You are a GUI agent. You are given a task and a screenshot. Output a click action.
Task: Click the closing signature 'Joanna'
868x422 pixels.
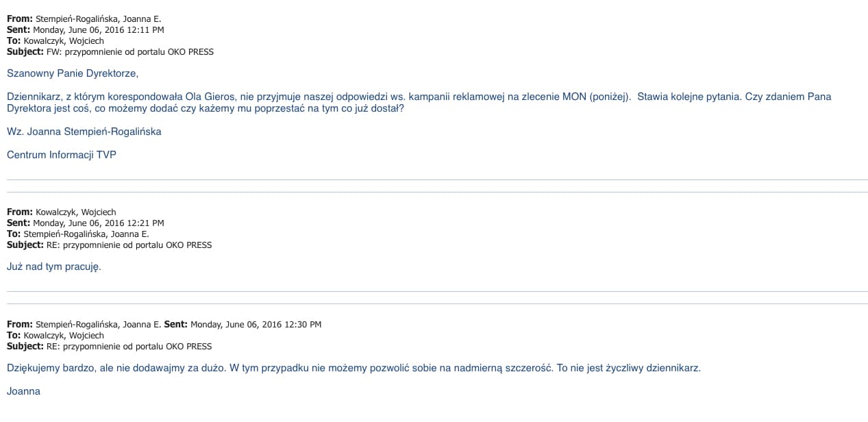[x=23, y=391]
